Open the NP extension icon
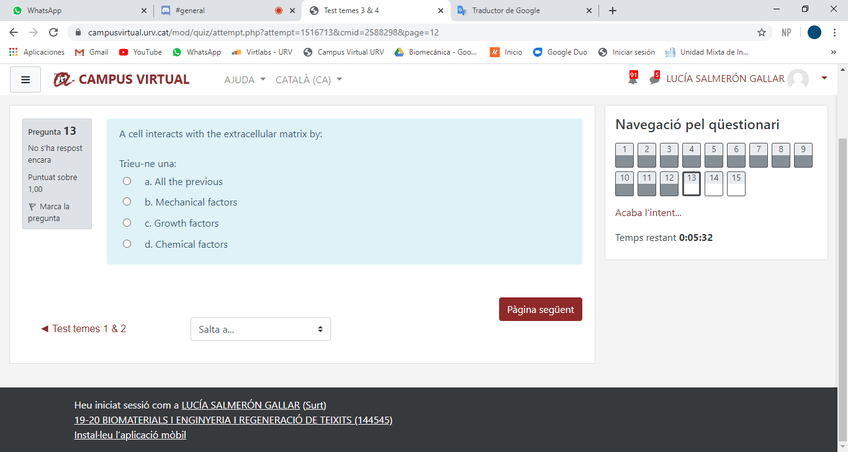This screenshot has height=452, width=848. tap(786, 32)
